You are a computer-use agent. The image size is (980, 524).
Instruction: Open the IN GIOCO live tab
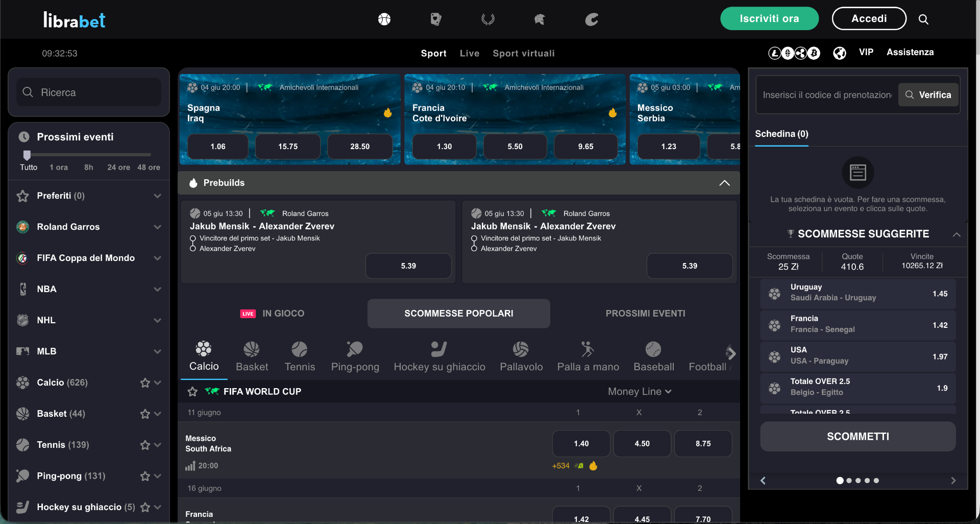pos(273,314)
